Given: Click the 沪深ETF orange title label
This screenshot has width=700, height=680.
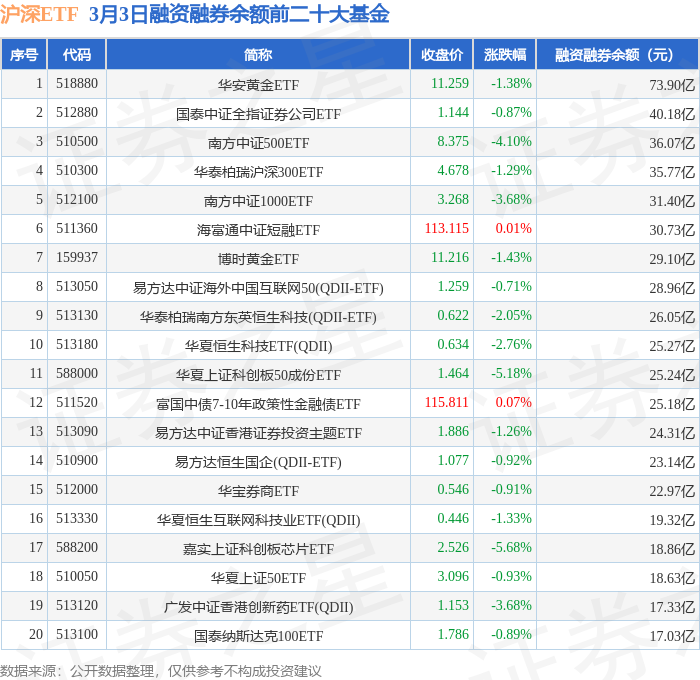Looking at the screenshot, I should (39, 14).
